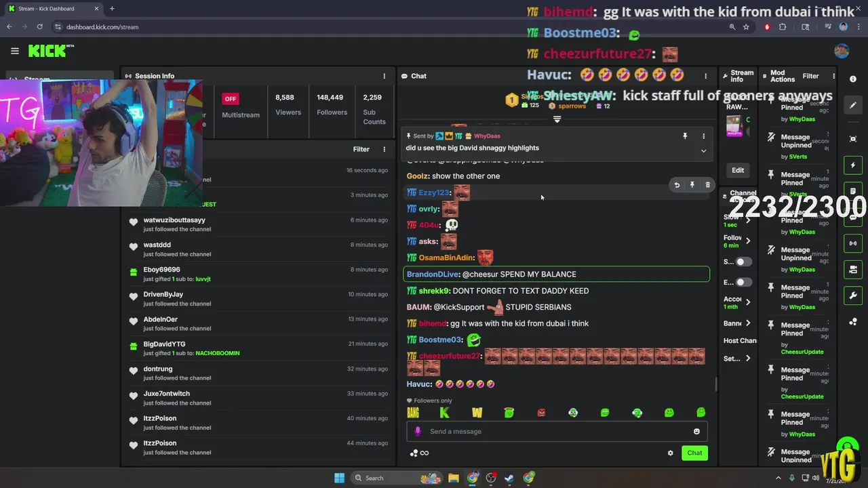Click the focus frame icon in right sidebar
The width and height of the screenshot is (868, 488).
click(853, 139)
